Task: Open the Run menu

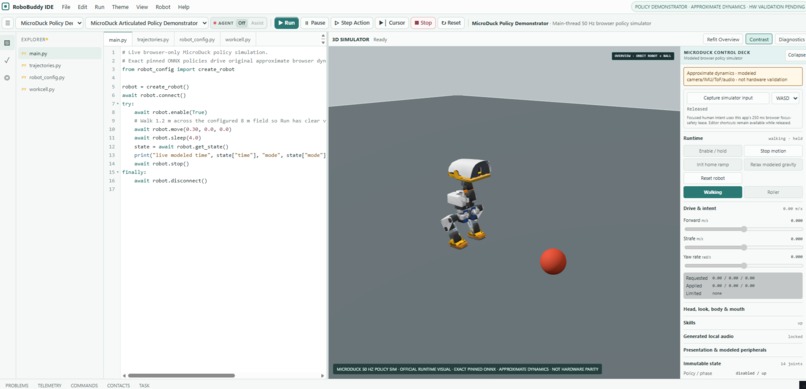Action: (x=99, y=7)
